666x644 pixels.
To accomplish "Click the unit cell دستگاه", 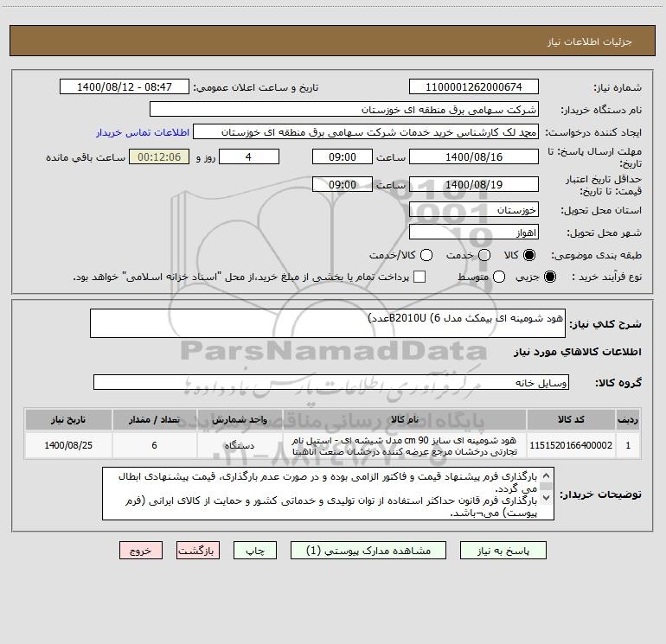I will 240,445.
